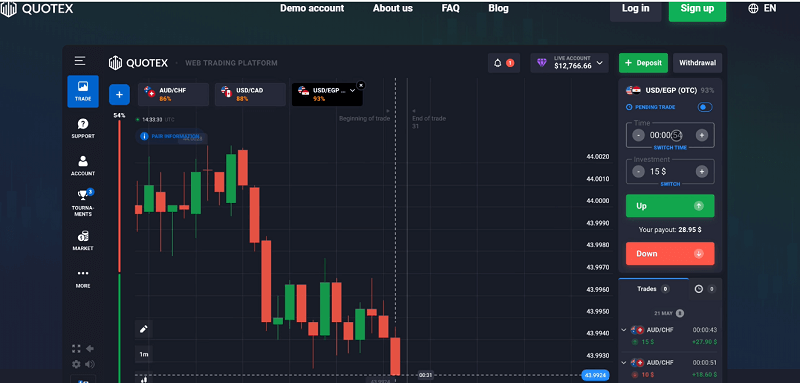This screenshot has height=383, width=800.
Task: Open the Tournaments section
Action: [83, 203]
